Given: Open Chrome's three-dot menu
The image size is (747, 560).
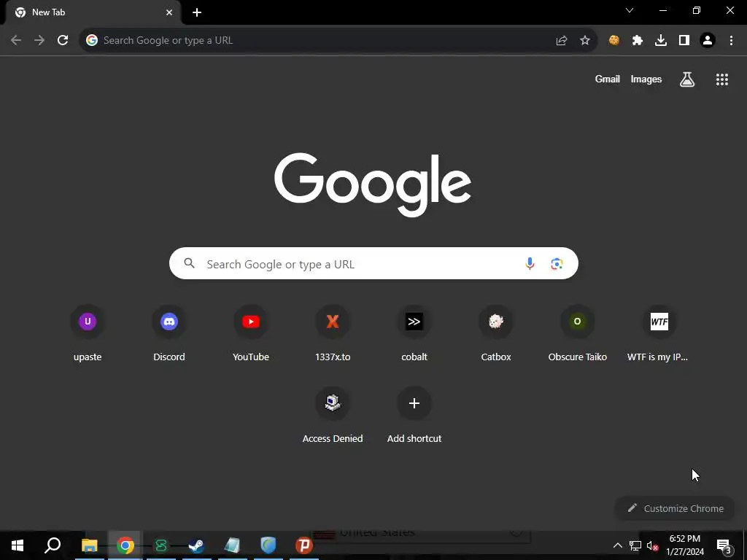Looking at the screenshot, I should tap(731, 41).
